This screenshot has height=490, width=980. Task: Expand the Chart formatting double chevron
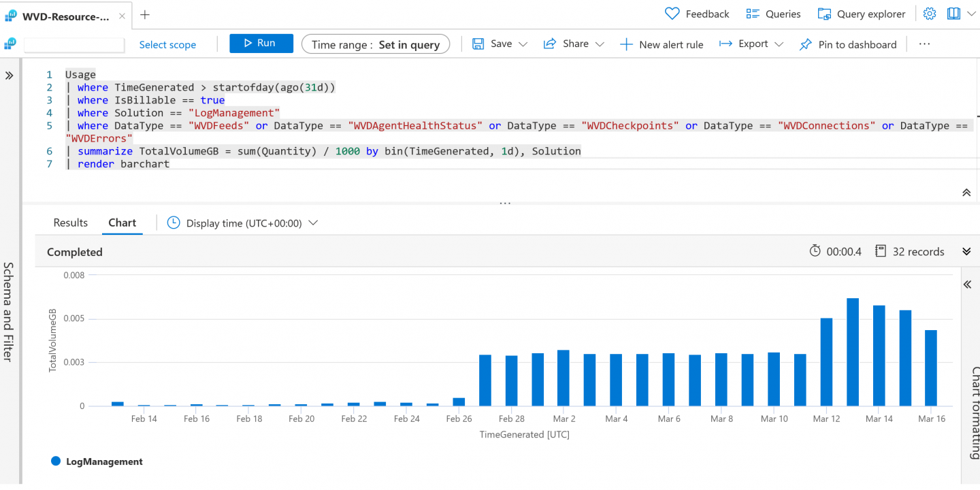click(x=967, y=284)
